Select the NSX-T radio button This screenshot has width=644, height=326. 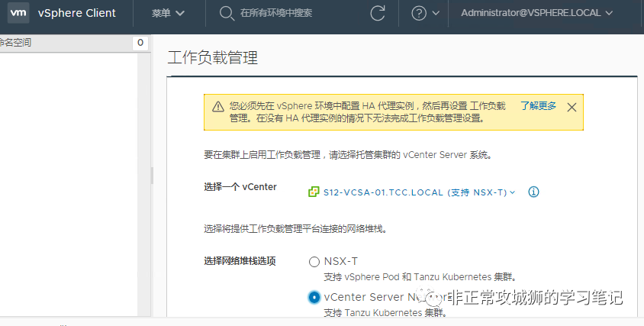(x=314, y=261)
